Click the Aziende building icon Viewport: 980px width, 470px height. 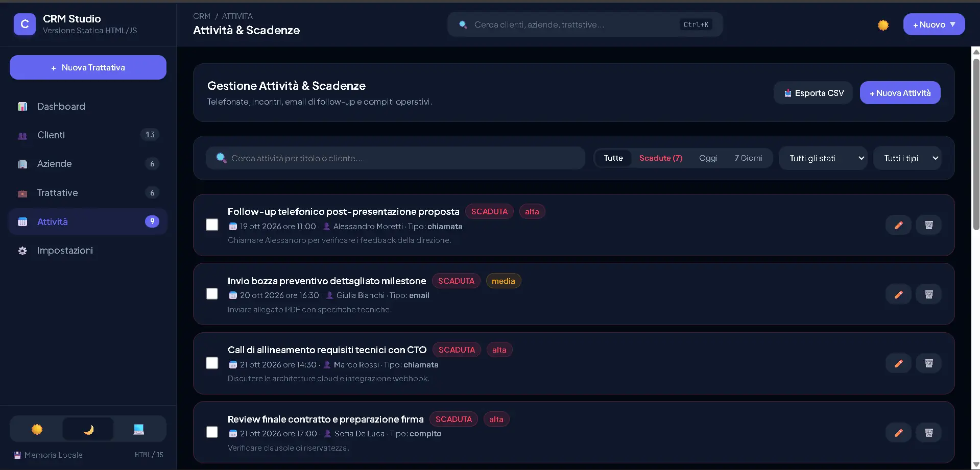22,164
